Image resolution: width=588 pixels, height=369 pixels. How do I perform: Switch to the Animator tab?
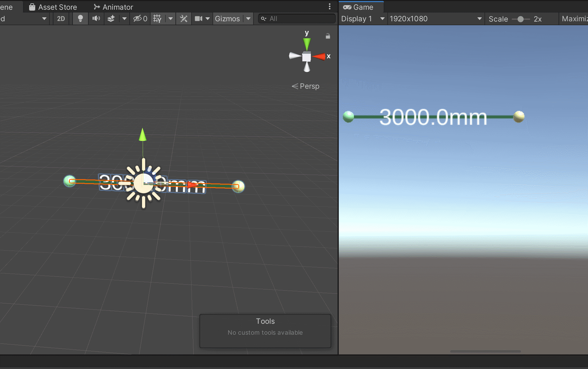117,7
